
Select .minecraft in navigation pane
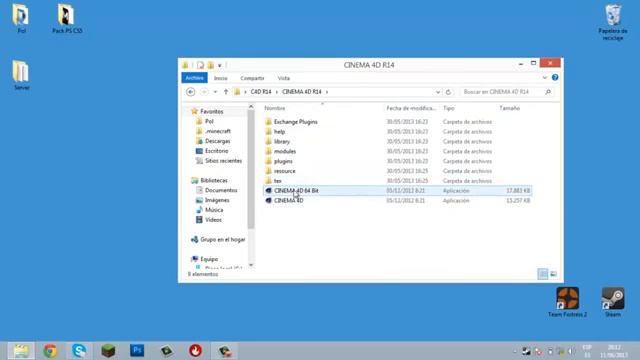(x=218, y=131)
